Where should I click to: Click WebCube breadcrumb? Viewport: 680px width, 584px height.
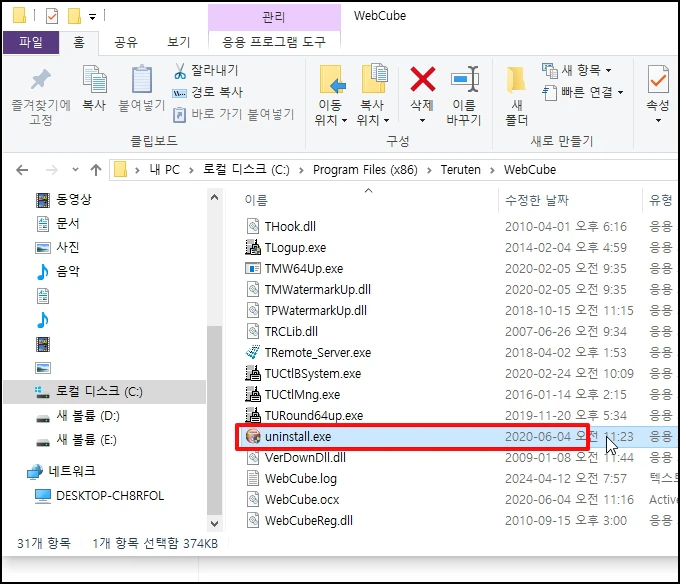point(530,170)
